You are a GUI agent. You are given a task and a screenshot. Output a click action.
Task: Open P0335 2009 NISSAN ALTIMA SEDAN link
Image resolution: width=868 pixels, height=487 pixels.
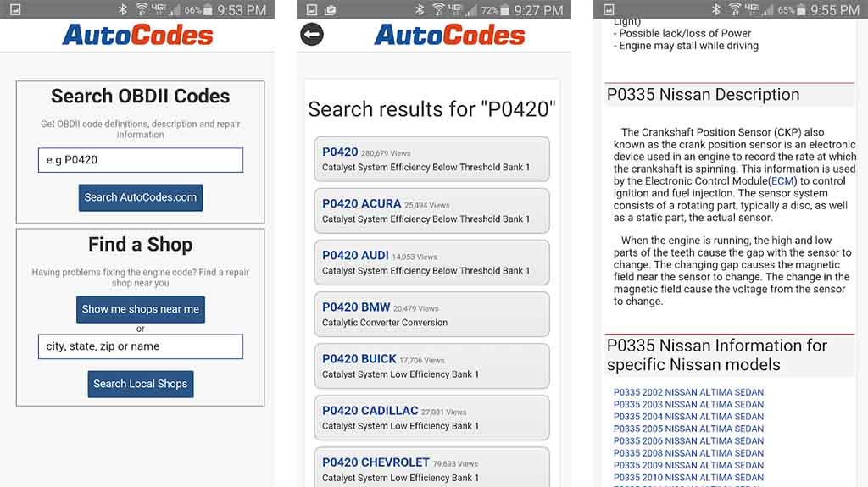688,466
